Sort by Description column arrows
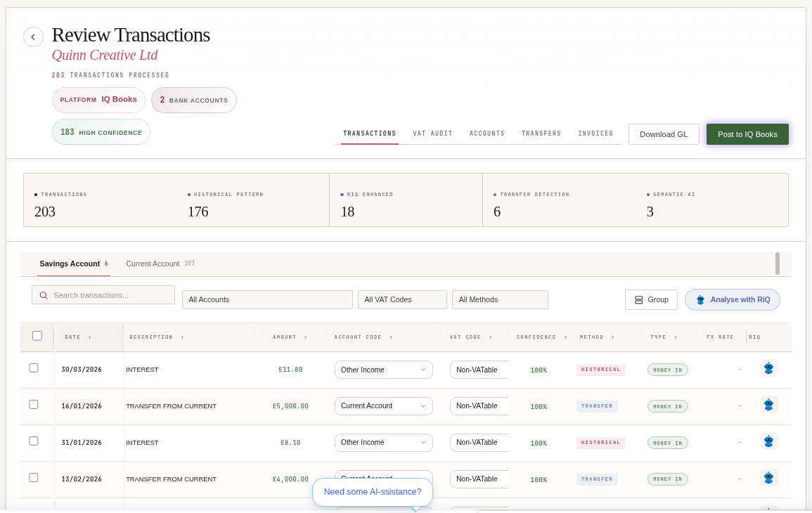The image size is (812, 513). click(182, 337)
